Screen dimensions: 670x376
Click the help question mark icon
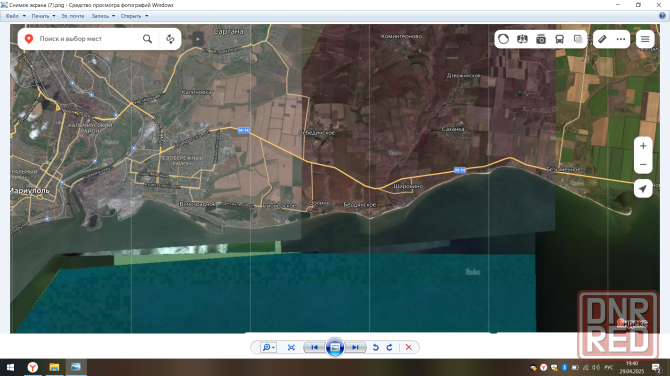pyautogui.click(x=662, y=16)
